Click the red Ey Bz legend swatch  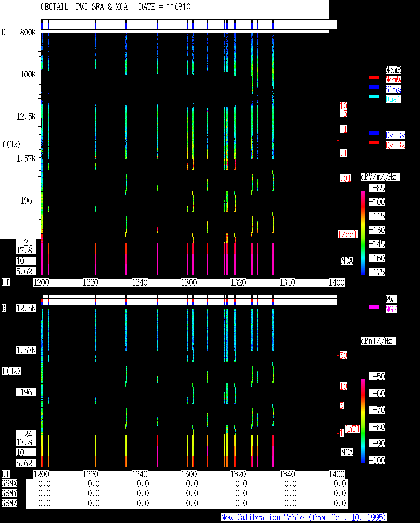tap(374, 143)
